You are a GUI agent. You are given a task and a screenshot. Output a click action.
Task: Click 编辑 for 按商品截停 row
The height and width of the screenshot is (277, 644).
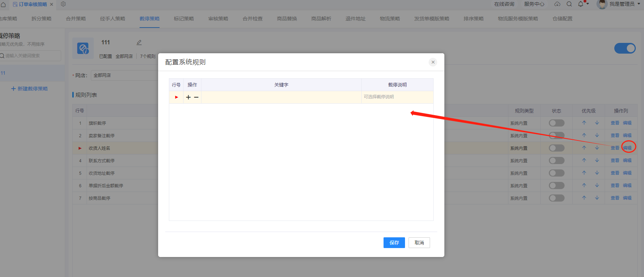(x=627, y=198)
